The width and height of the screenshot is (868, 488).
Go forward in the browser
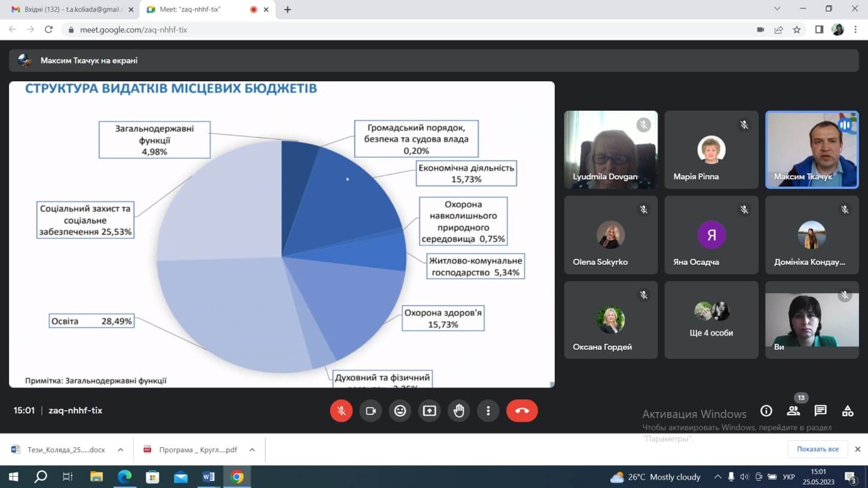[30, 29]
